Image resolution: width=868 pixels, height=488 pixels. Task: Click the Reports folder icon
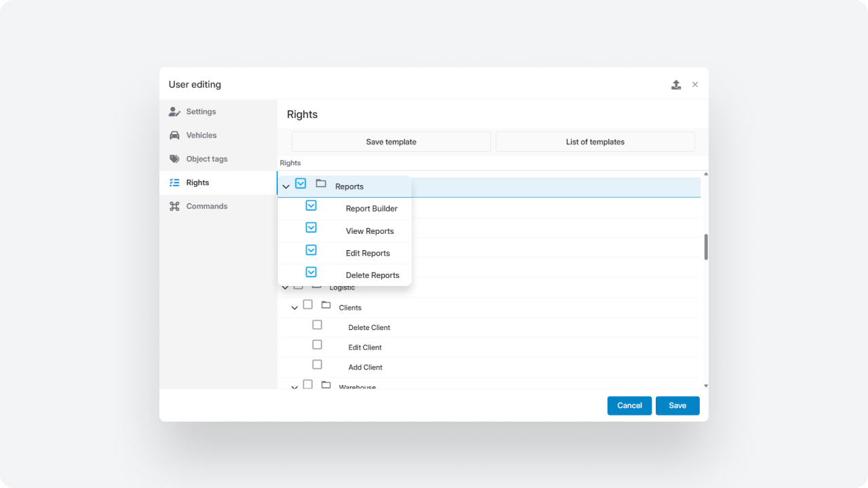click(x=321, y=184)
